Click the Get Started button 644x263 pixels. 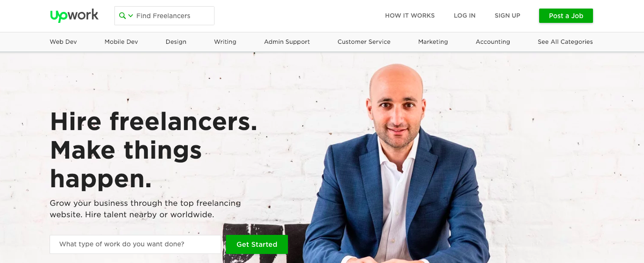coord(257,244)
